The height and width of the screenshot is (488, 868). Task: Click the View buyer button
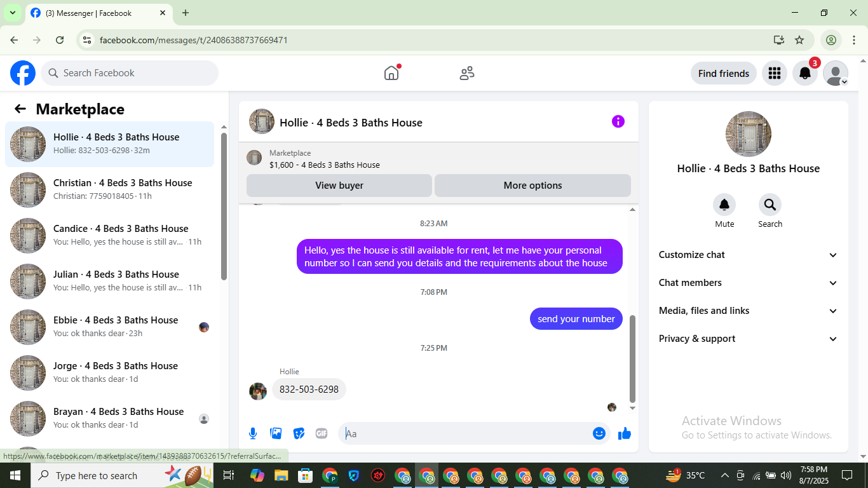[339, 186]
